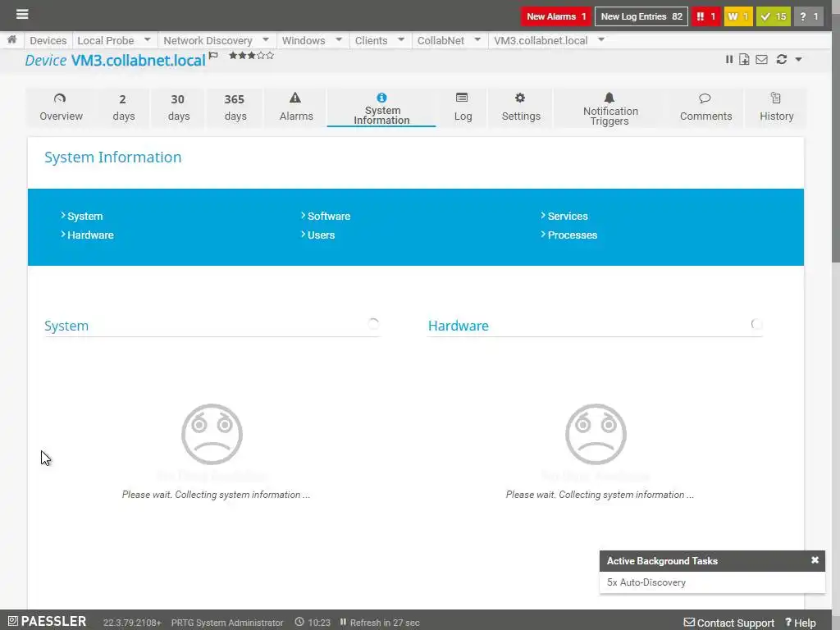This screenshot has height=630, width=840.
Task: Open the device Settings tab
Action: pos(521,107)
